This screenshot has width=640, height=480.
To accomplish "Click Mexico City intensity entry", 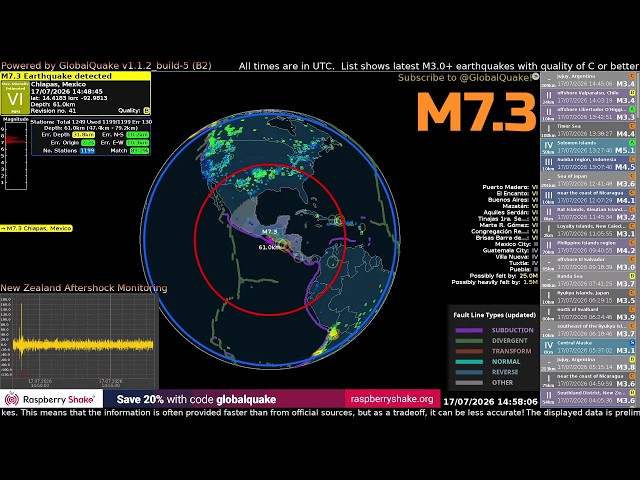I will click(x=516, y=244).
